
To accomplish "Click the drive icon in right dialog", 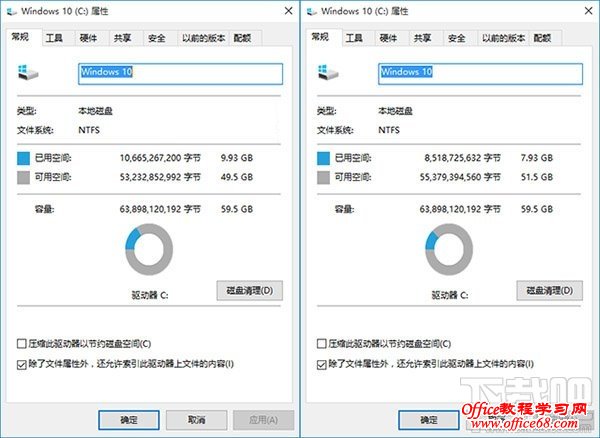I will click(x=328, y=72).
